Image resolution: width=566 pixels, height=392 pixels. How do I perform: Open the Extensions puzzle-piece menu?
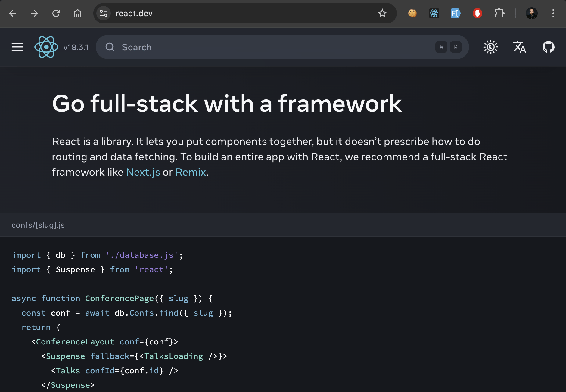[499, 13]
